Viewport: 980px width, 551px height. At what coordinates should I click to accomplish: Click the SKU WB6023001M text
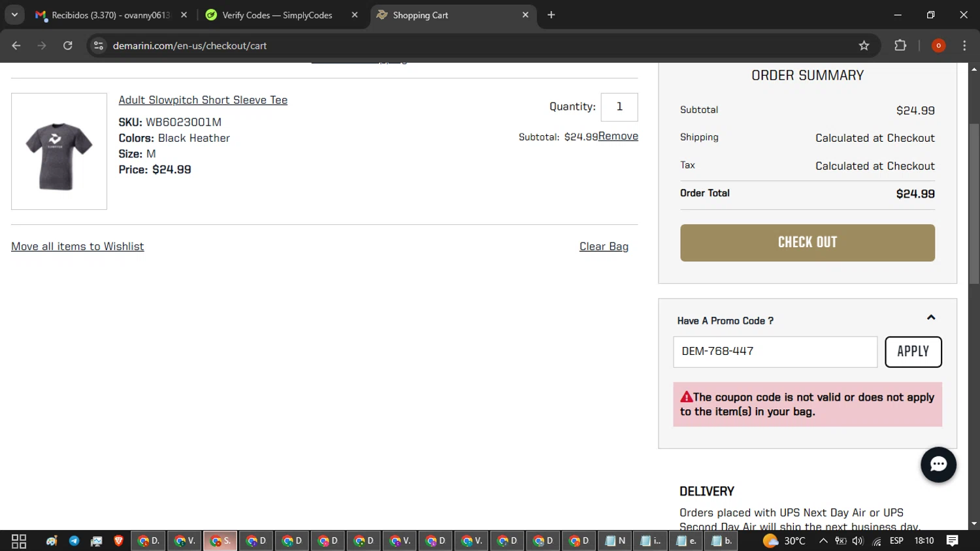[x=170, y=122]
